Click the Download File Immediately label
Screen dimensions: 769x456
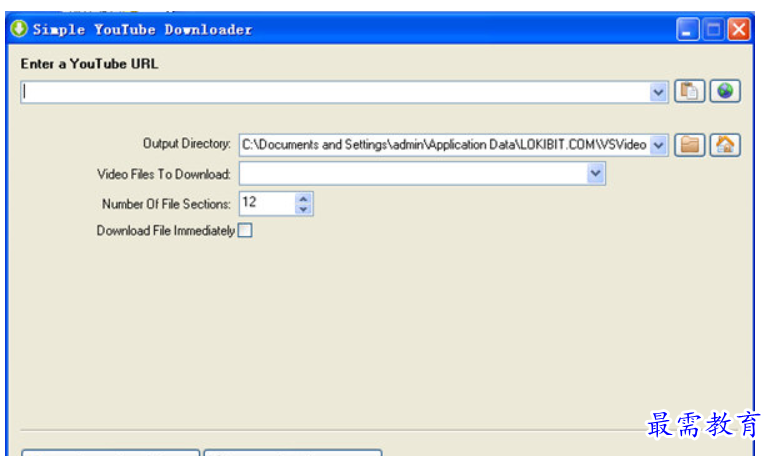166,230
